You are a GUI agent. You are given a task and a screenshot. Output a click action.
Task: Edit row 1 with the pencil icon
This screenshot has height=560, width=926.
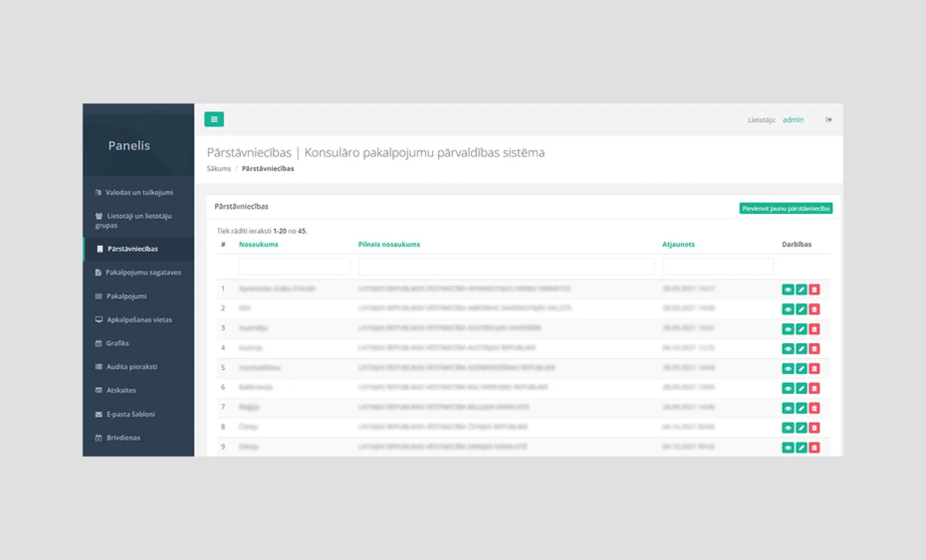pyautogui.click(x=801, y=290)
